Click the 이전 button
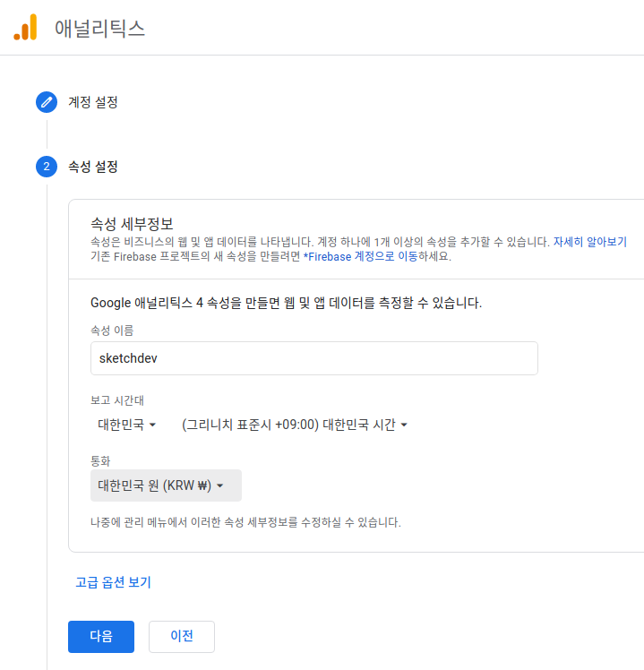Viewport: 644px width, 670px height. pyautogui.click(x=182, y=637)
